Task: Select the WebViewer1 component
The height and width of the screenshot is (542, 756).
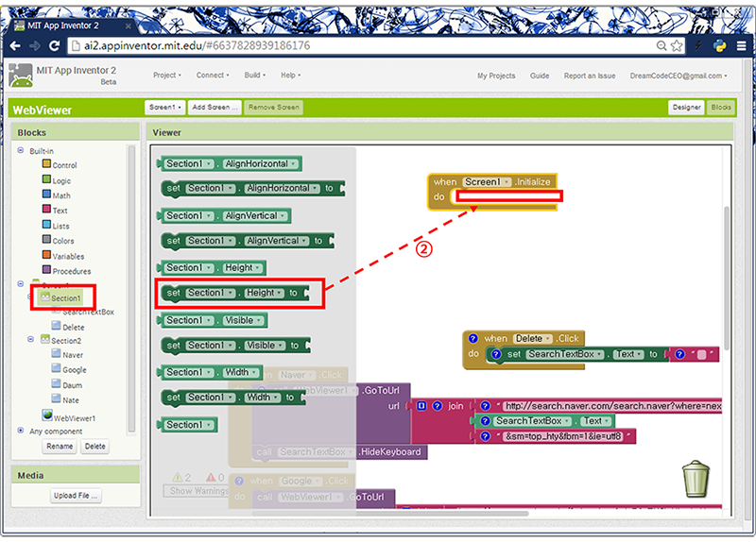Action: (x=69, y=416)
